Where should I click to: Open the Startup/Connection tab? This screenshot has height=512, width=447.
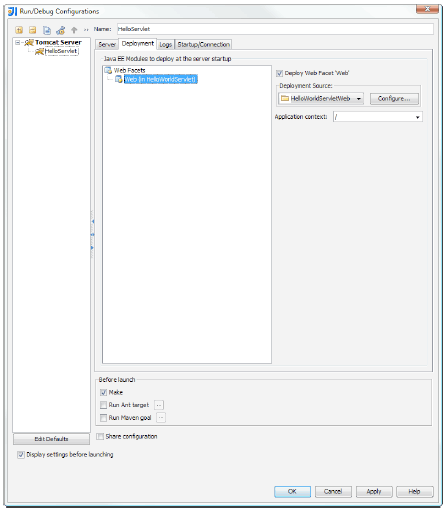[203, 45]
